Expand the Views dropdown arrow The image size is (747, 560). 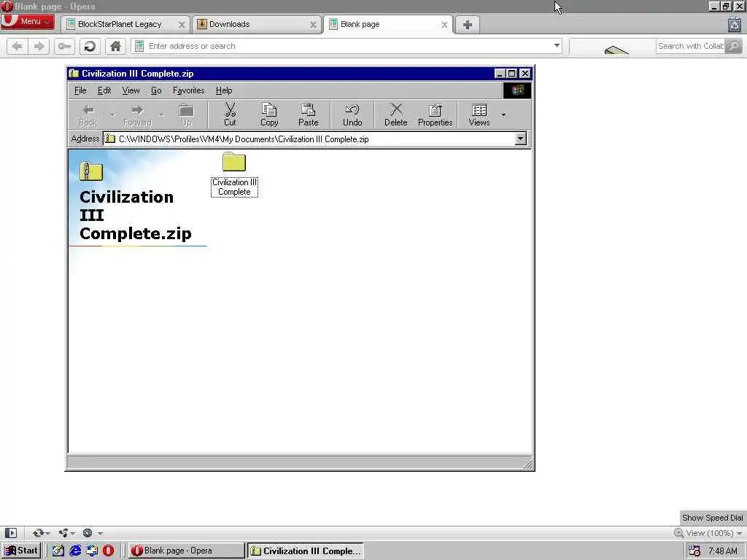tap(503, 114)
